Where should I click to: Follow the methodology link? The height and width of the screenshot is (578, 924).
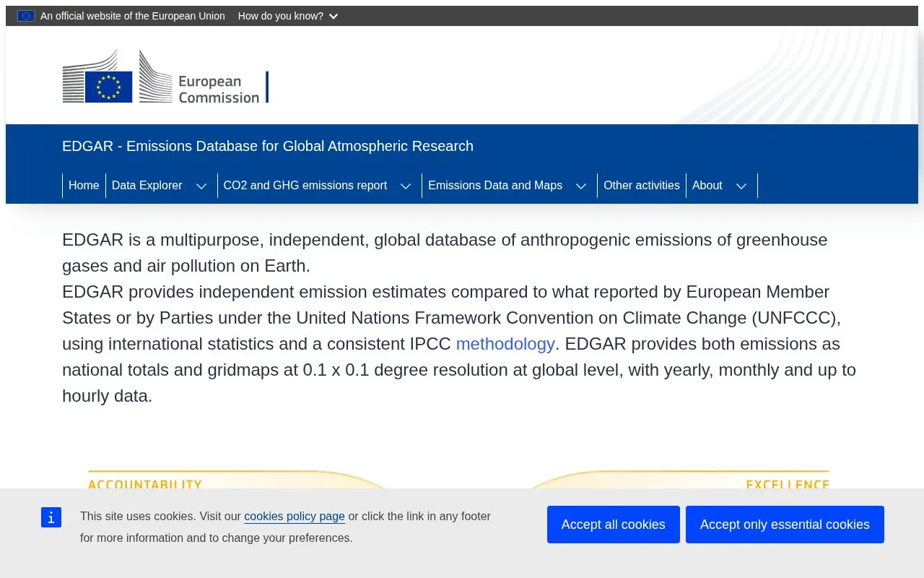(x=505, y=344)
